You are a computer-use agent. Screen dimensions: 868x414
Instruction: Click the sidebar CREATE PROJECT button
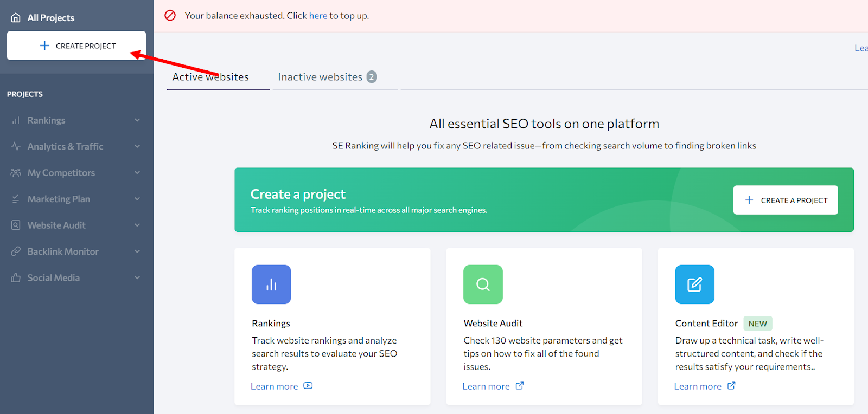[x=76, y=46]
